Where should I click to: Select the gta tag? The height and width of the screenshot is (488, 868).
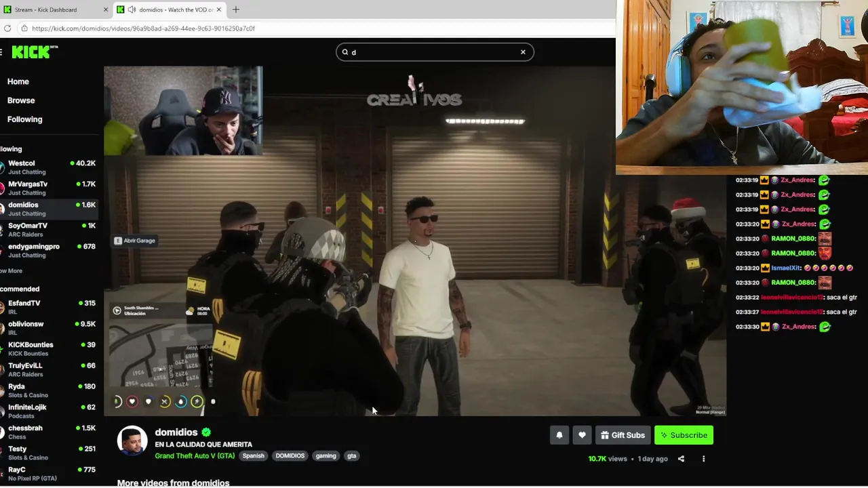352,456
